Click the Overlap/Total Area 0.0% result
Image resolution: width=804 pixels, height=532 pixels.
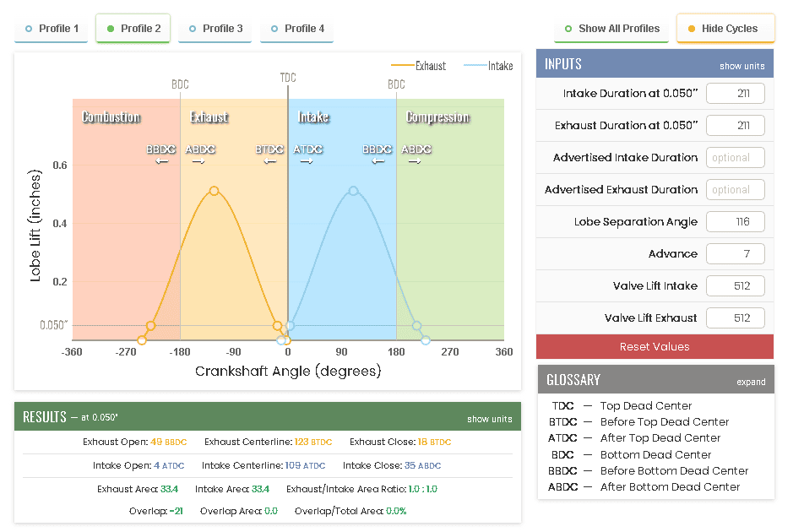350,511
